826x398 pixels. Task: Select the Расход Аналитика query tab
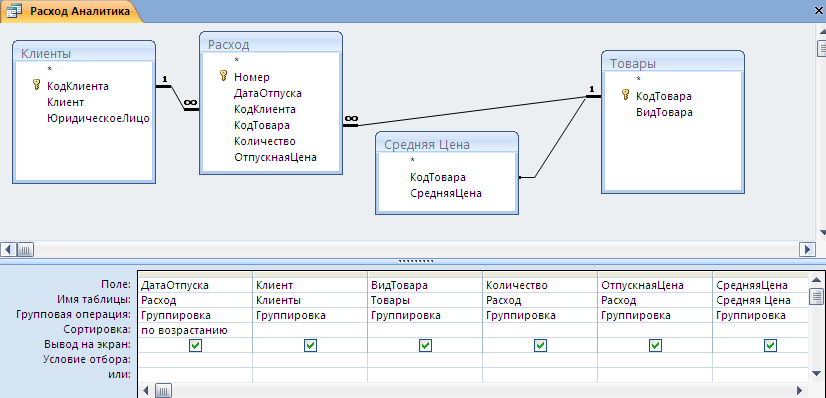[x=72, y=11]
